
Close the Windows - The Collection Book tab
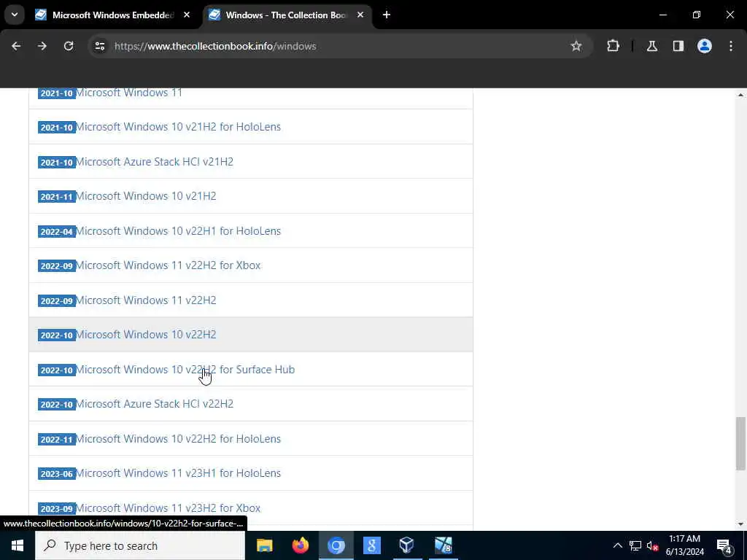tap(360, 15)
